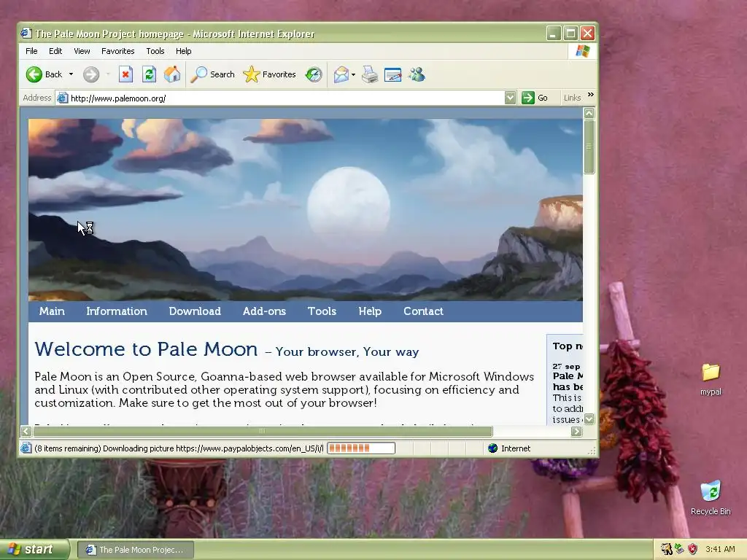The image size is (747, 560).
Task: Open the File menu
Action: 31,51
